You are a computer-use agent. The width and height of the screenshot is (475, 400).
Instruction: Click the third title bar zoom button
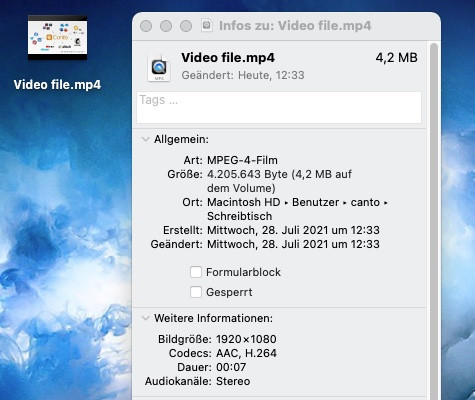pyautogui.click(x=186, y=26)
